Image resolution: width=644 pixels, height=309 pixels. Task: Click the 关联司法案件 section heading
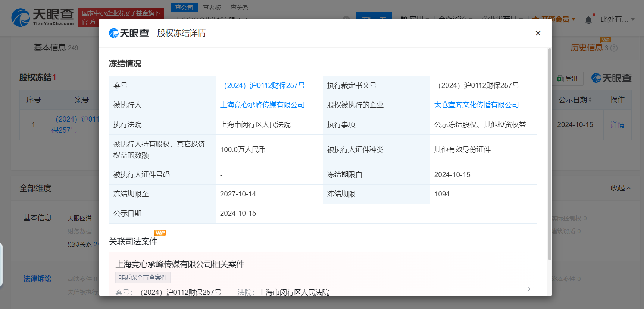[133, 242]
